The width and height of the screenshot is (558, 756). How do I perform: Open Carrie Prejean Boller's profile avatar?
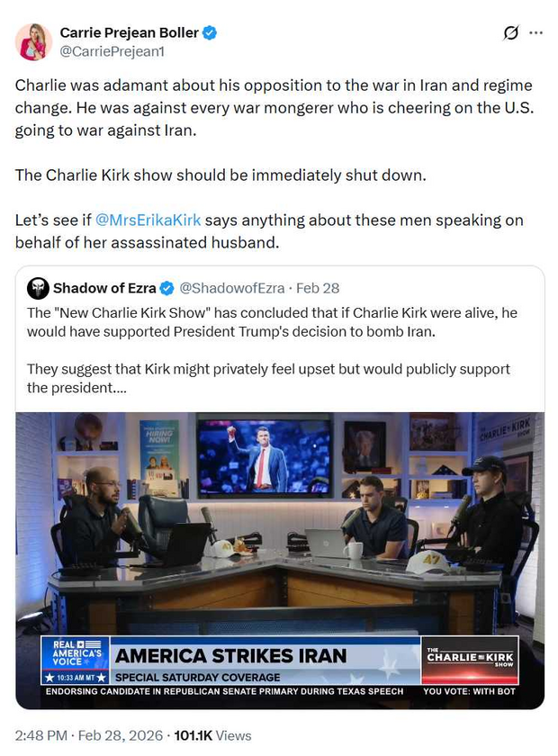coord(34,41)
